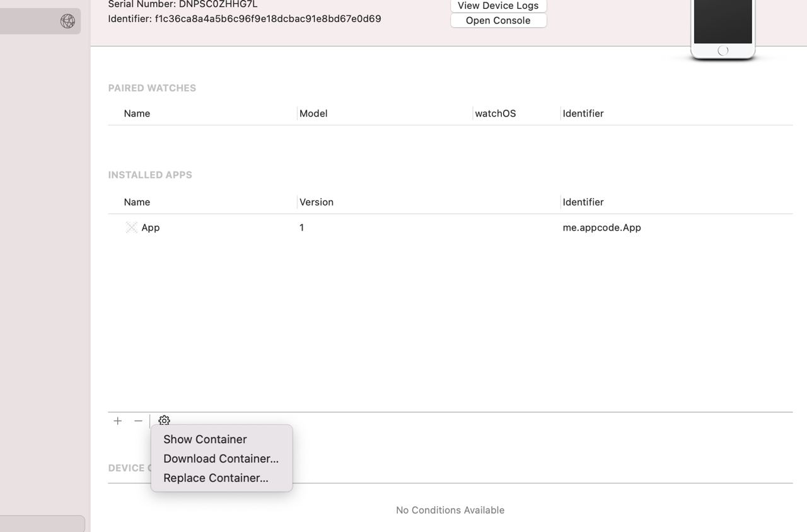Add an app with the plus button
This screenshot has width=807, height=532.
click(117, 420)
